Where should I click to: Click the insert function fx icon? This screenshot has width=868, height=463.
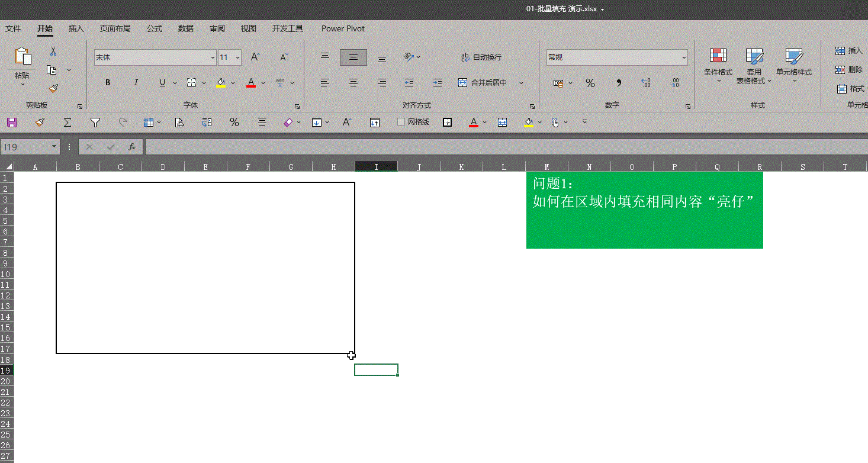(132, 146)
